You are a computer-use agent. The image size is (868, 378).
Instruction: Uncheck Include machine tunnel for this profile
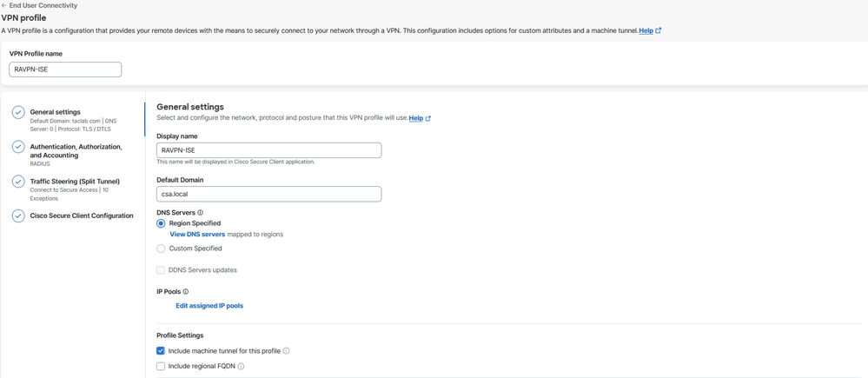pyautogui.click(x=161, y=351)
